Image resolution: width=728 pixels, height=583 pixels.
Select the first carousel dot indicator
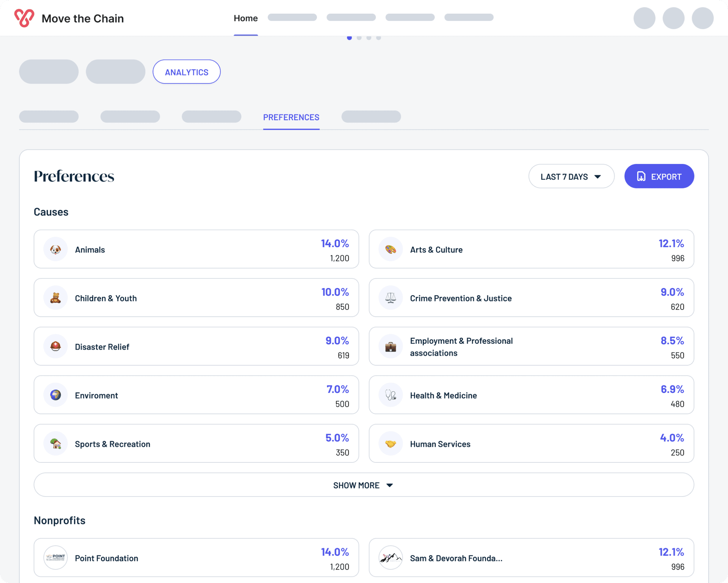point(349,38)
